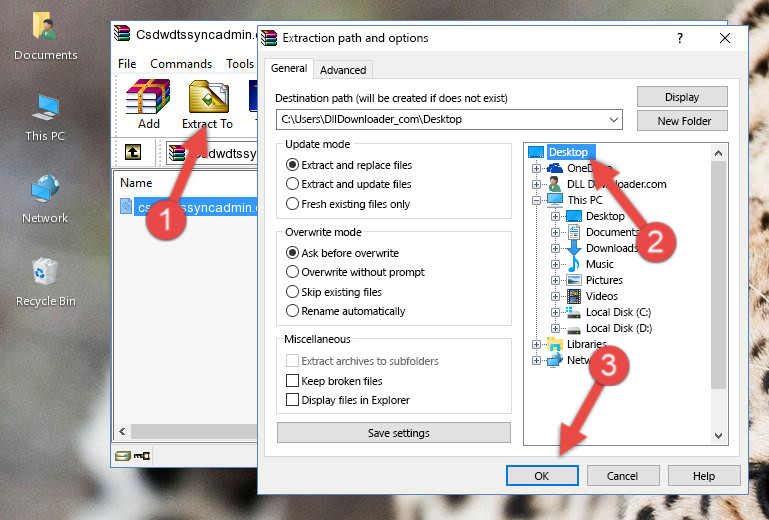
Task: Open the WinRAR Commands menu
Action: [x=181, y=64]
